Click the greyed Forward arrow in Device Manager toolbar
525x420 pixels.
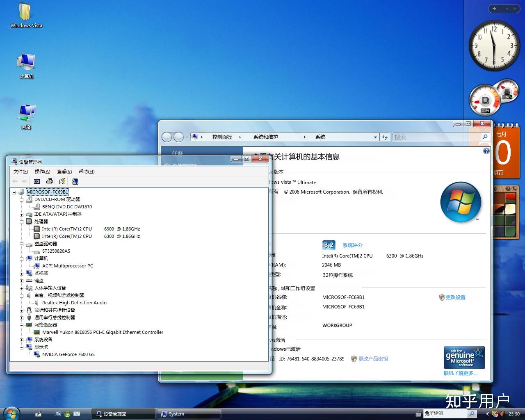point(24,181)
